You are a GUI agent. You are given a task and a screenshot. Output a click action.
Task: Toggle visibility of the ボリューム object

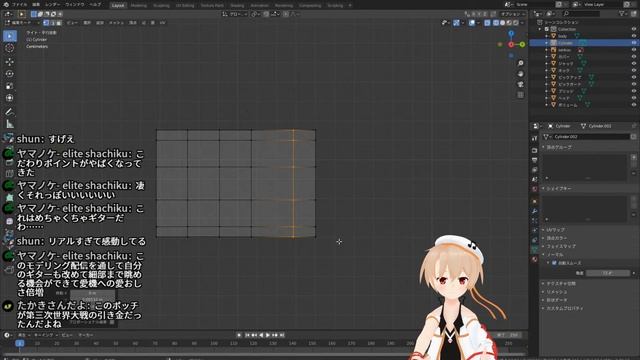point(633,105)
